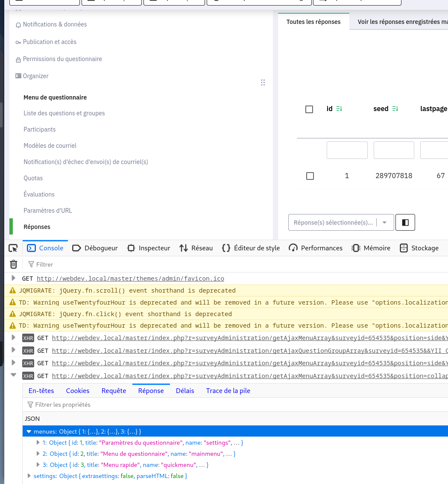Image resolution: width=448 pixels, height=484 pixels.
Task: Collapse the menues JSON object
Action: click(29, 431)
